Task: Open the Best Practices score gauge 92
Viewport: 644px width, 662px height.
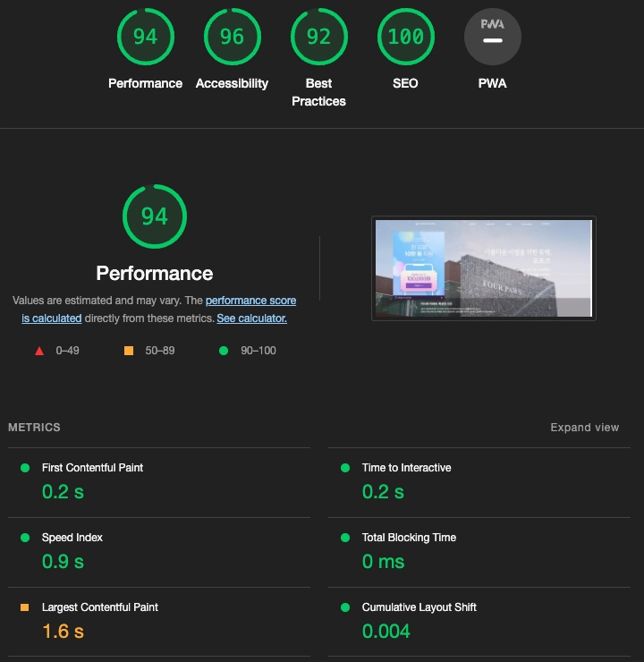Action: click(319, 37)
